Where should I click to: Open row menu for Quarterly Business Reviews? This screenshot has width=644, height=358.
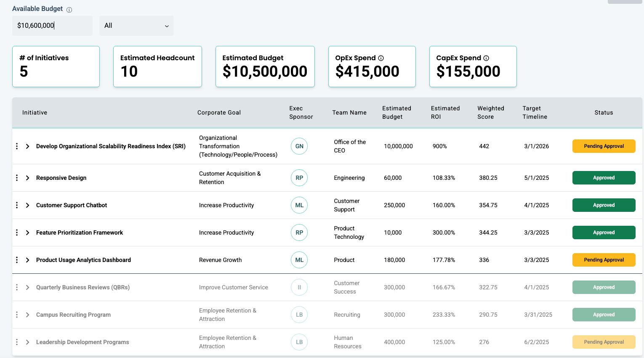click(17, 287)
